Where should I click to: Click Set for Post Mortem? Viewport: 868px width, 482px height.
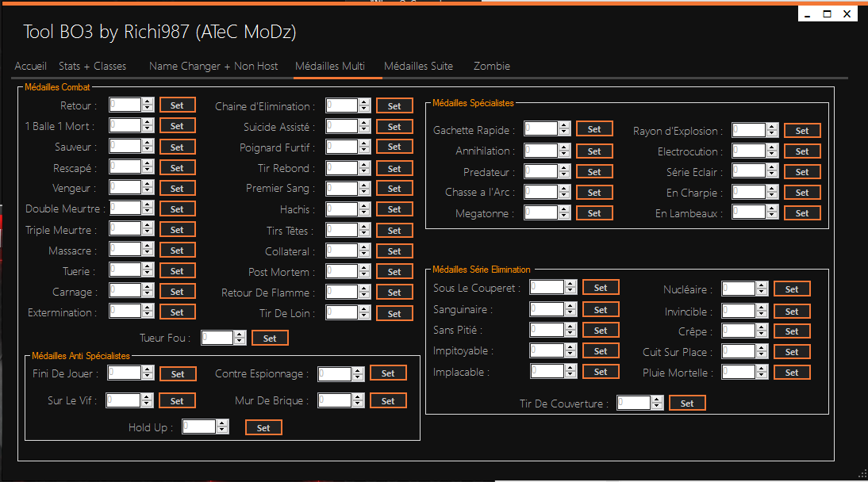394,272
